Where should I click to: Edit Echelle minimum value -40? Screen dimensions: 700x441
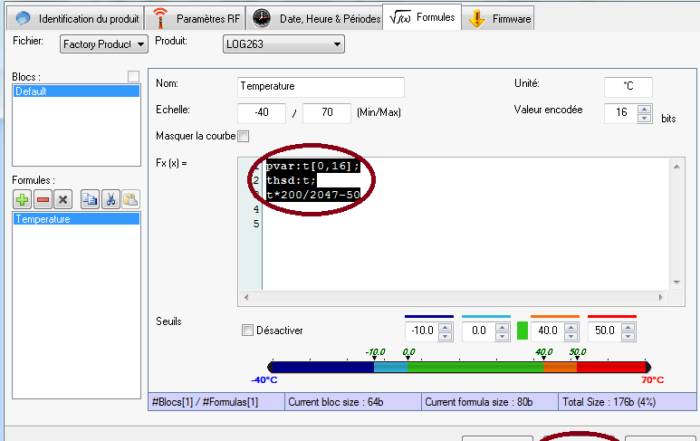(x=262, y=112)
